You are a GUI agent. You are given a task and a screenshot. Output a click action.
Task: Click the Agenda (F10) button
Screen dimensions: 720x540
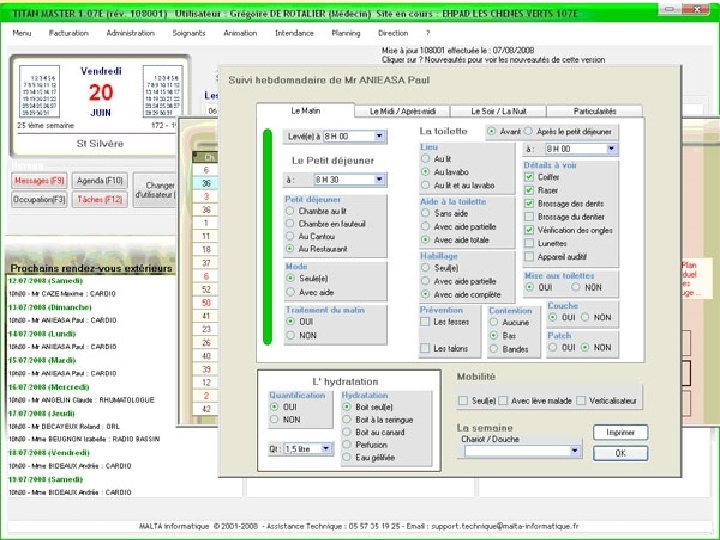click(x=100, y=180)
